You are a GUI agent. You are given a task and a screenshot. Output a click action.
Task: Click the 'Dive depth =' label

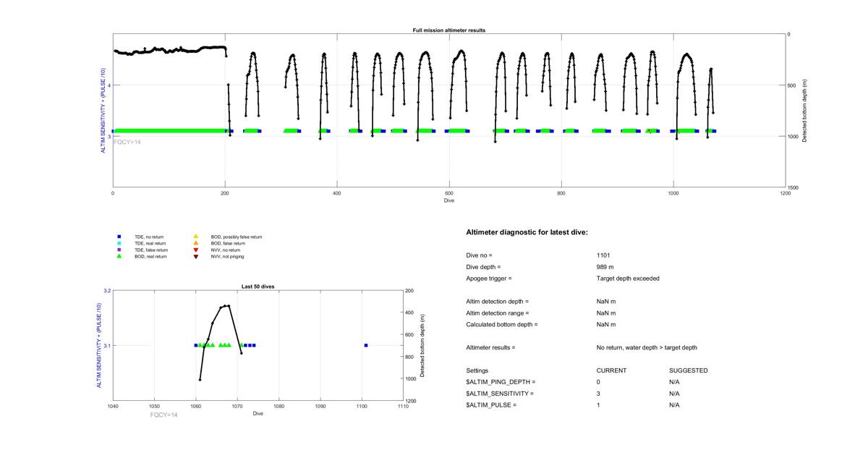(484, 267)
